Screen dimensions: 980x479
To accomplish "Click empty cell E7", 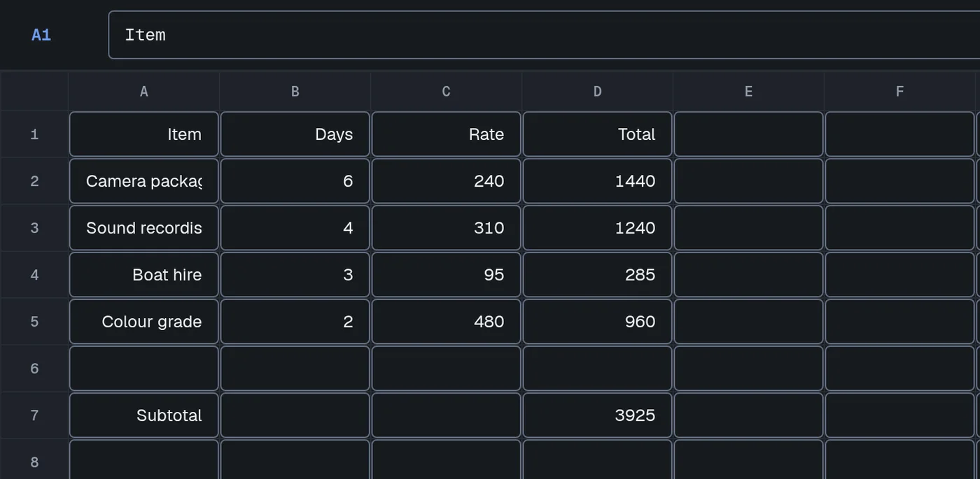I will point(749,415).
